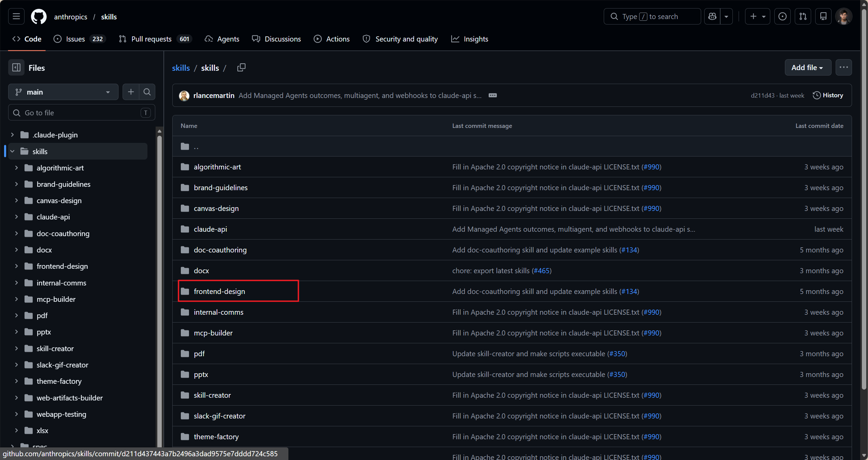Open notifications inbox icon
The height and width of the screenshot is (460, 868).
(x=823, y=16)
